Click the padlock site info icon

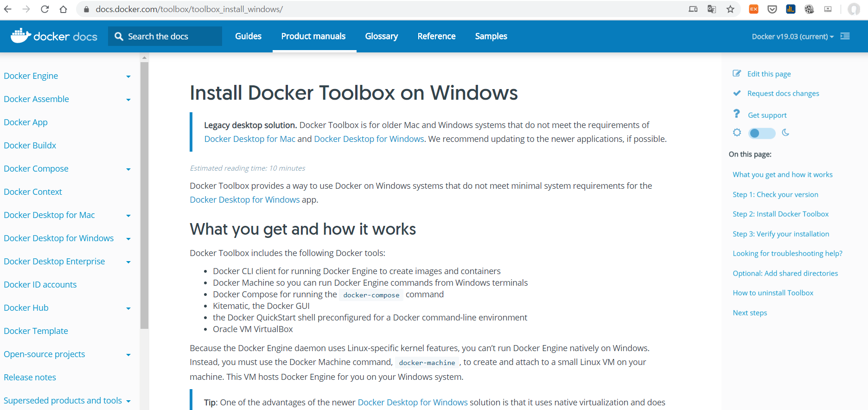pos(86,9)
